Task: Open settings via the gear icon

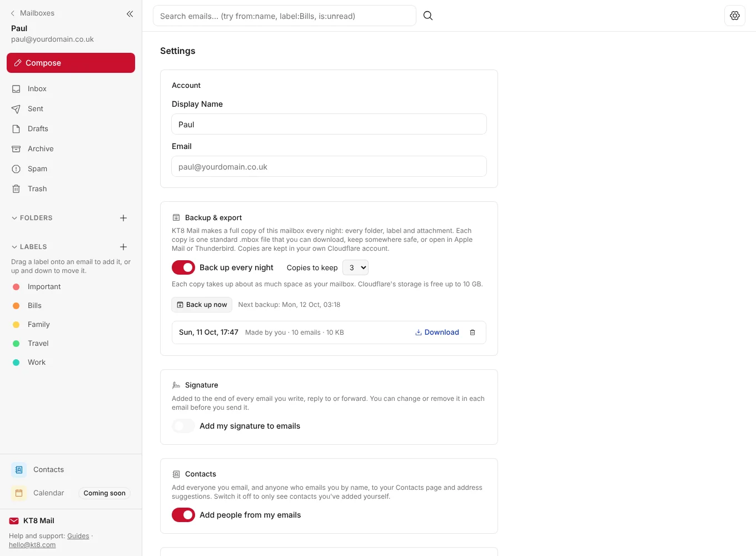Action: (x=735, y=16)
